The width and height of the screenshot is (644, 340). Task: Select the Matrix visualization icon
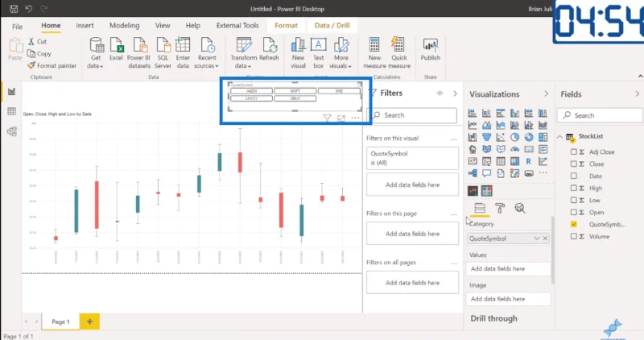(x=514, y=161)
